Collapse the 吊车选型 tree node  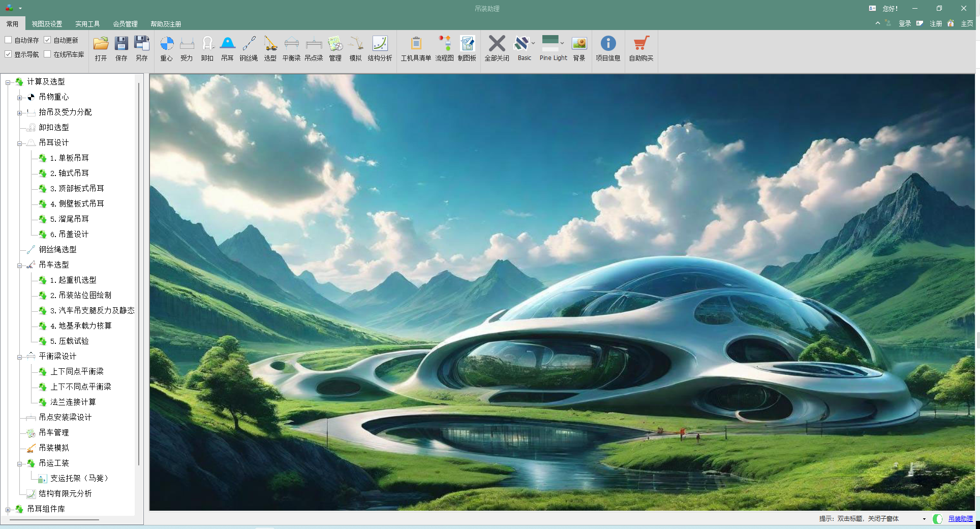pyautogui.click(x=19, y=266)
